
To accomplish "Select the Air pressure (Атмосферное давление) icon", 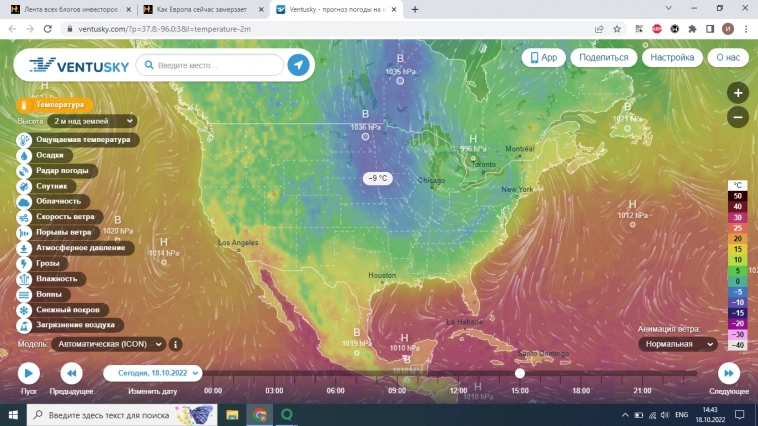I will [x=24, y=248].
